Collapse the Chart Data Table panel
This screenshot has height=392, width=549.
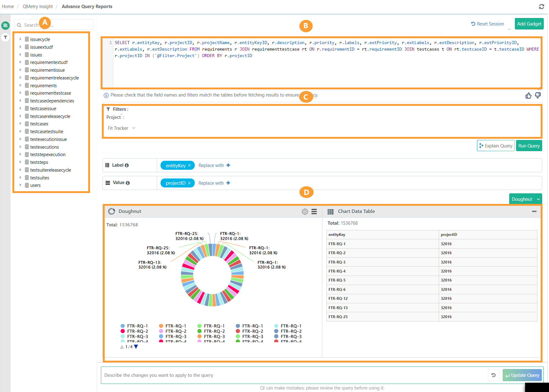[x=534, y=211]
